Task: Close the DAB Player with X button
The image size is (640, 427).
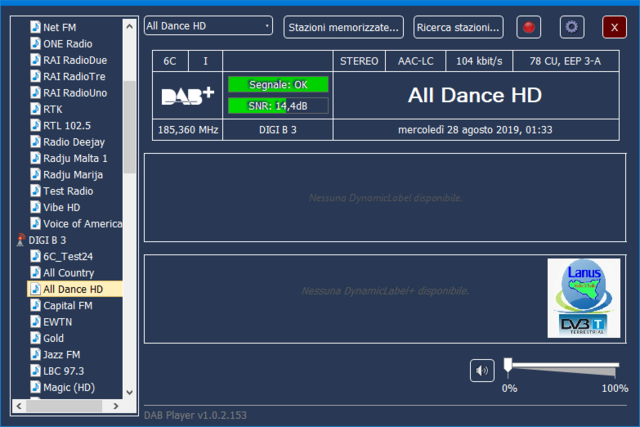Action: [614, 27]
